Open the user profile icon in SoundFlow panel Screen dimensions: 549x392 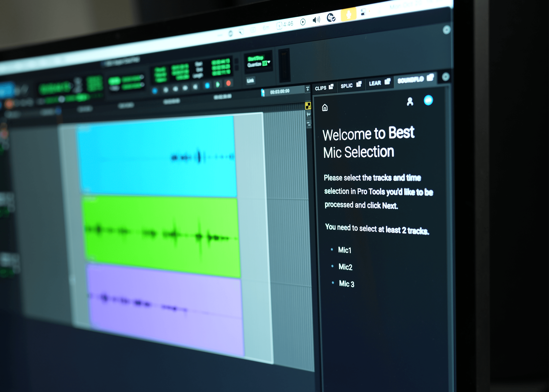(x=410, y=102)
